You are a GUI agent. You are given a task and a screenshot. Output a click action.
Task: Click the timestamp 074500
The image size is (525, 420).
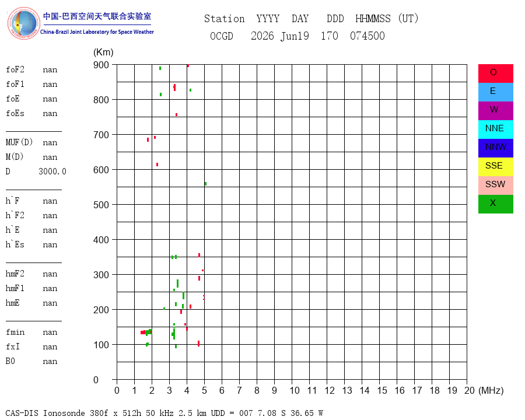pos(367,36)
